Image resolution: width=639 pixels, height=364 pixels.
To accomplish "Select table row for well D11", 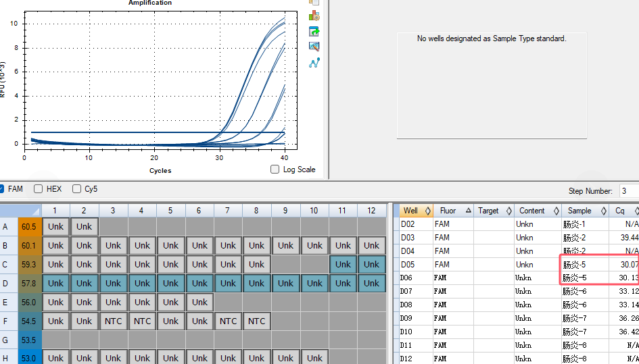I will point(519,345).
